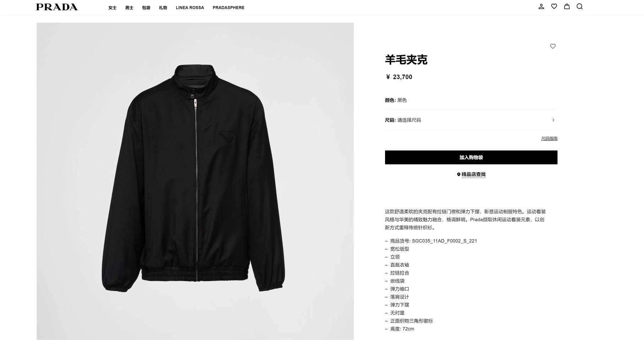This screenshot has width=644, height=340.
Task: Open the 尺码指南 size guide link
Action: coord(549,139)
